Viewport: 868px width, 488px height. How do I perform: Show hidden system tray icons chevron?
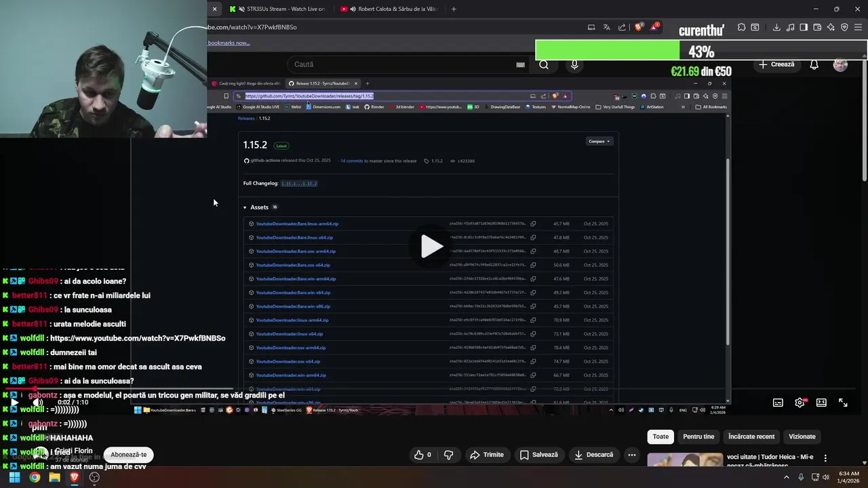pyautogui.click(x=787, y=477)
